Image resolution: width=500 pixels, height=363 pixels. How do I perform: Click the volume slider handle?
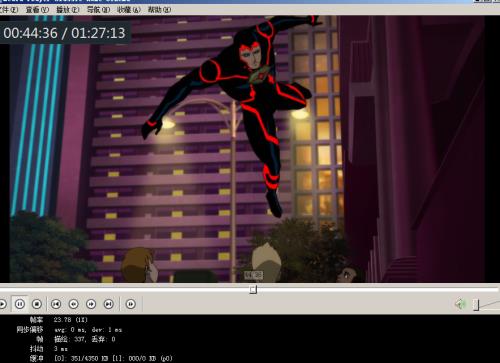point(476,304)
